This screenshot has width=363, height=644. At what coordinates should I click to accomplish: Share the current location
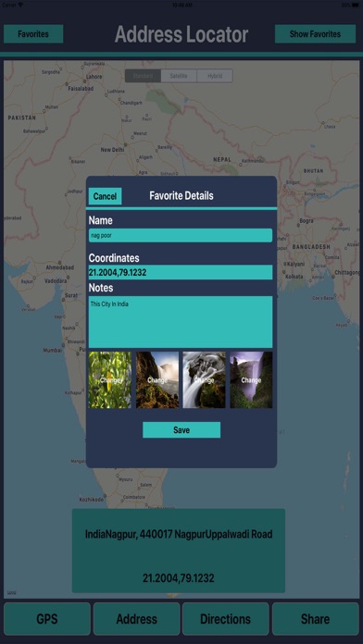click(x=316, y=619)
